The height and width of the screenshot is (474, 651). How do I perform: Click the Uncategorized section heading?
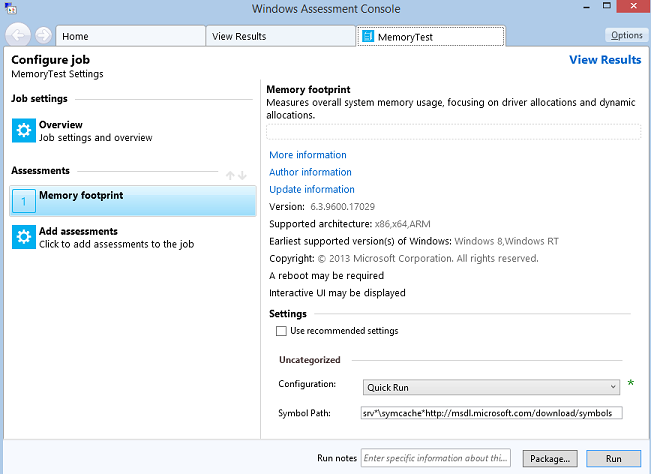tap(310, 360)
